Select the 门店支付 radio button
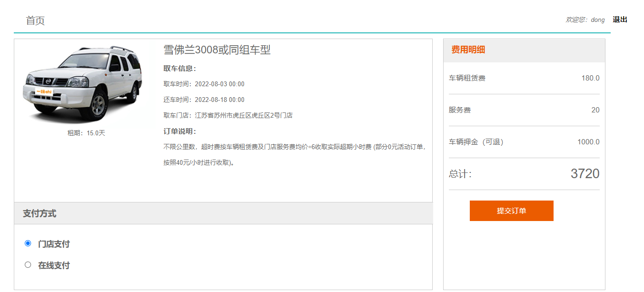The width and height of the screenshot is (644, 292). point(28,243)
